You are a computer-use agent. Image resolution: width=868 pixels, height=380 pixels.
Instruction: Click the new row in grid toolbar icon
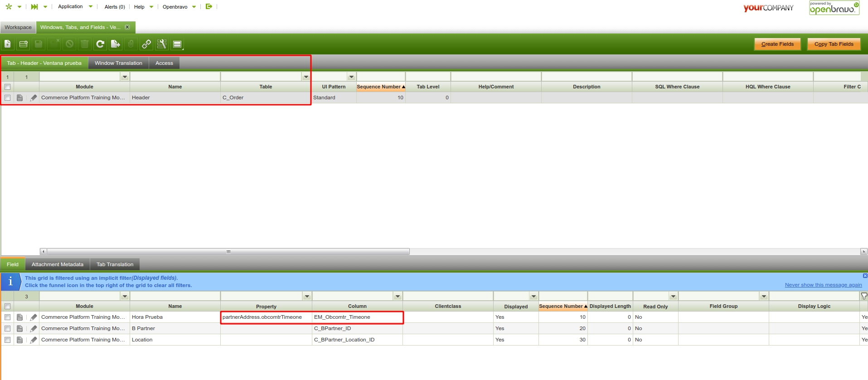click(23, 44)
